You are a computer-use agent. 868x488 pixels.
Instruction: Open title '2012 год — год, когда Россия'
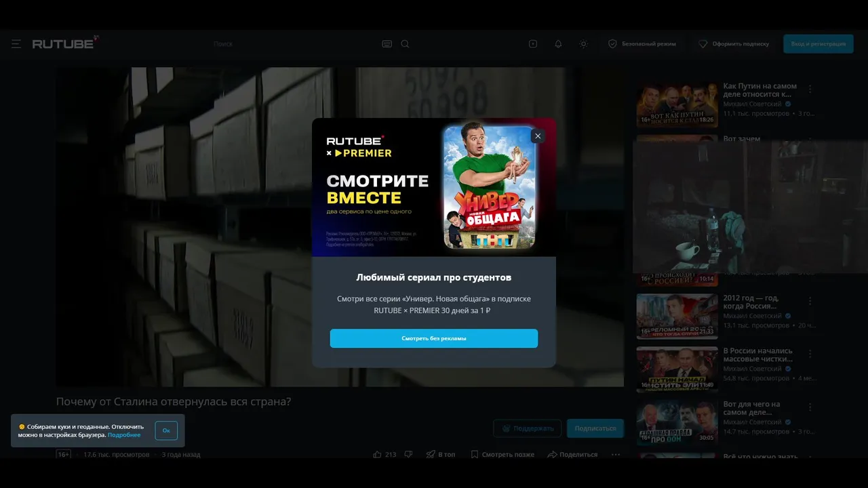click(x=751, y=302)
